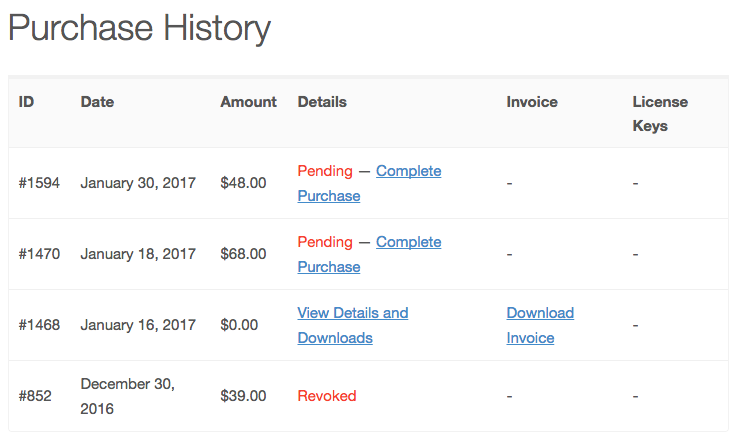
Task: Click the ID column header
Action: point(26,102)
